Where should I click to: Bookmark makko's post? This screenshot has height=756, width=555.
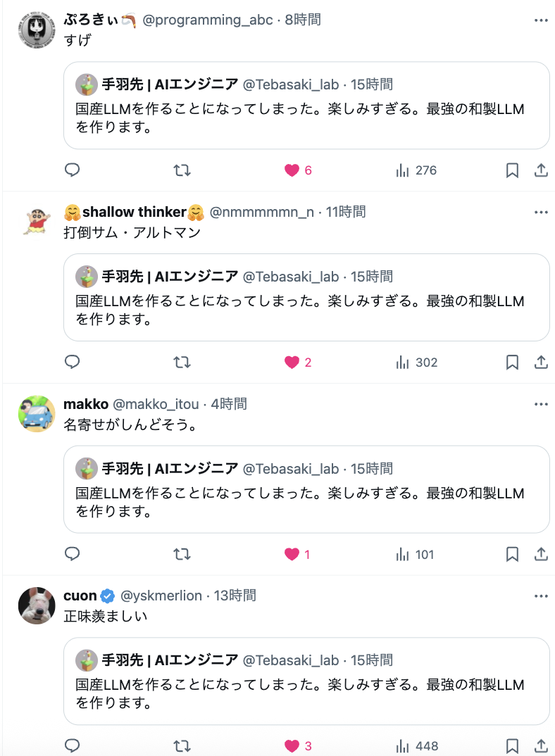click(513, 555)
